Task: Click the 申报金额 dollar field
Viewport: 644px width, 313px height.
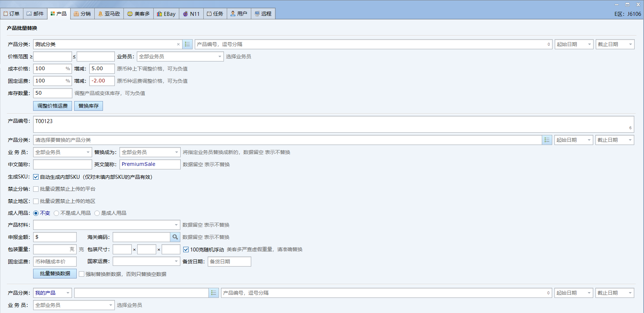Action: 55,237
